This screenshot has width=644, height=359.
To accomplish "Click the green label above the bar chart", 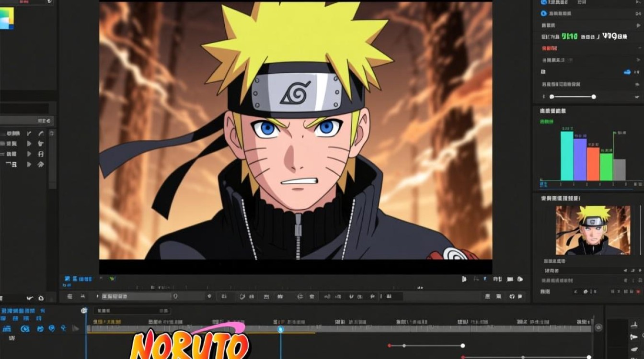I will pos(547,122).
